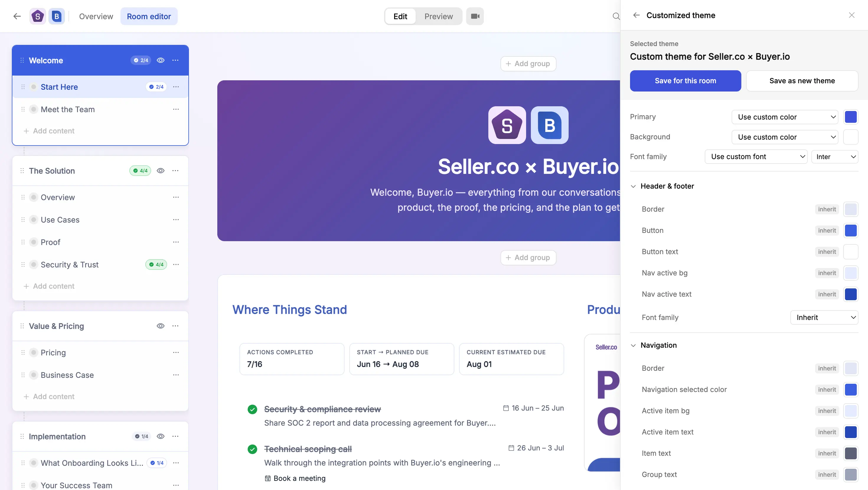Close the Customized theme panel
Screen dimensions: 868x490
[x=851, y=15]
